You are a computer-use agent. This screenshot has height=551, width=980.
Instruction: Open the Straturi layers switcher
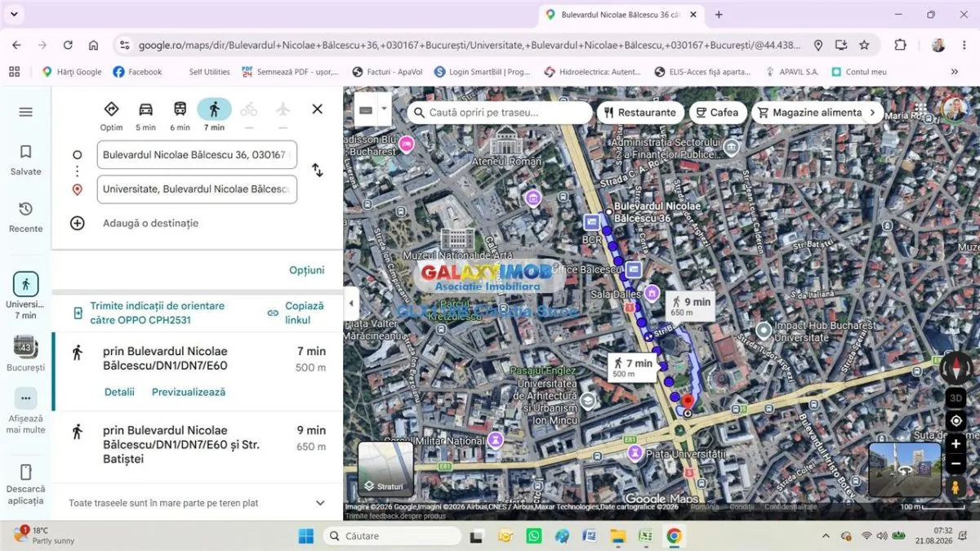[385, 469]
